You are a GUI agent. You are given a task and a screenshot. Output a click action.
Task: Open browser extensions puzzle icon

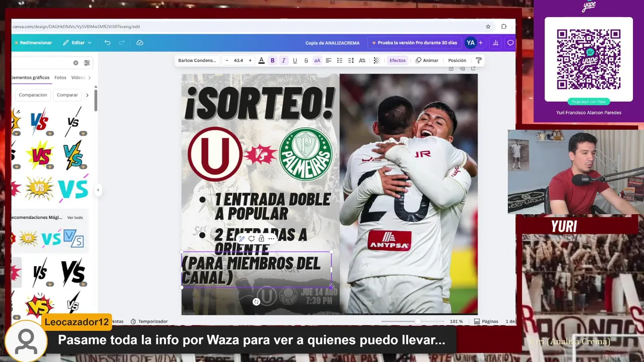click(504, 27)
